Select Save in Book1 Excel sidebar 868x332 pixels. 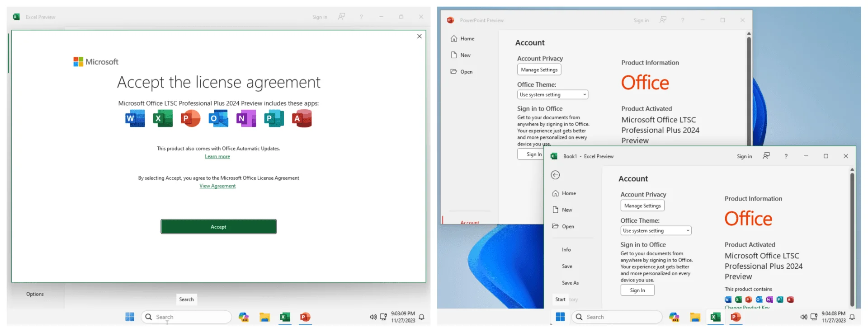click(x=567, y=267)
